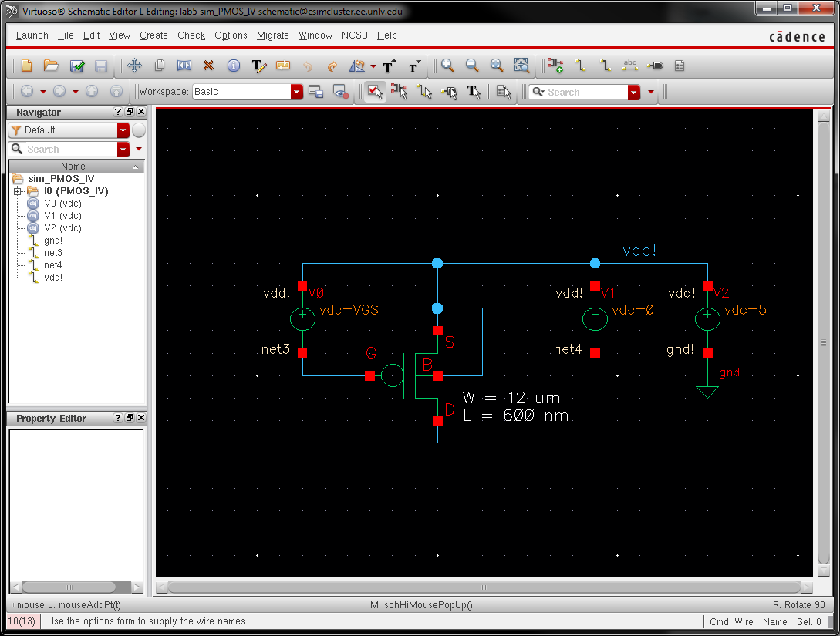Open the Workspace Basic dropdown

(x=297, y=92)
